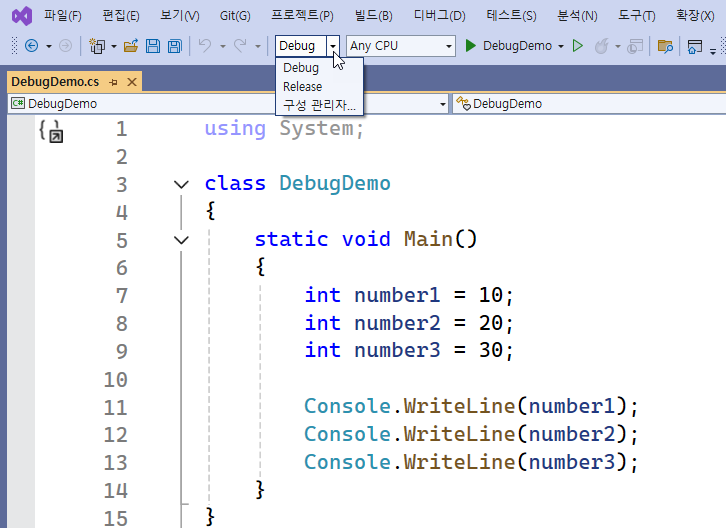Open the 디버그(D) menu

click(x=439, y=16)
